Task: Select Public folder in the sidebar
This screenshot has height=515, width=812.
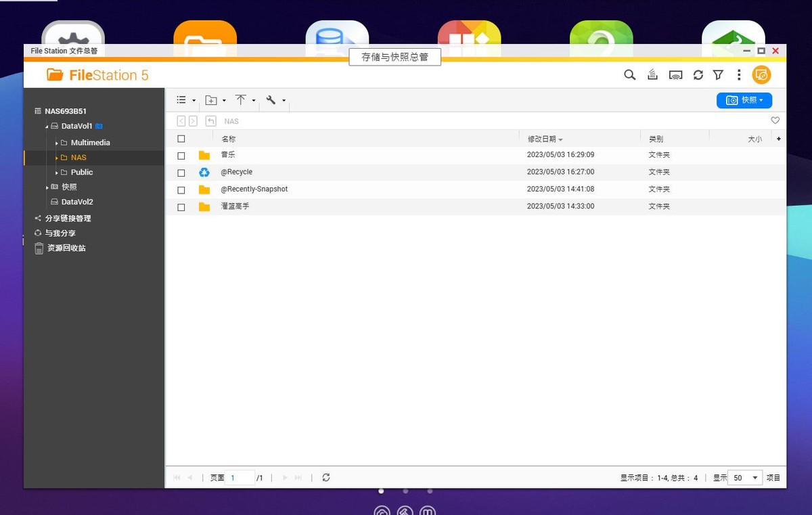Action: (x=82, y=172)
